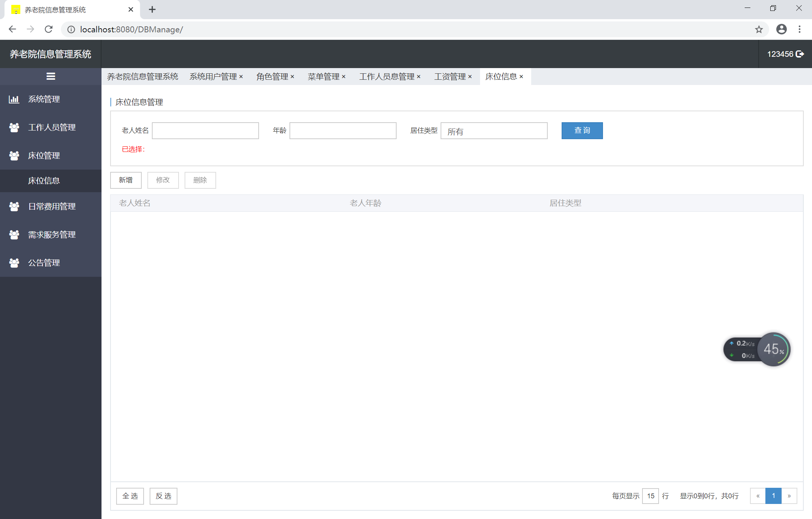812x519 pixels.
Task: Click the logout icon beside 123456
Action: pyautogui.click(x=800, y=54)
